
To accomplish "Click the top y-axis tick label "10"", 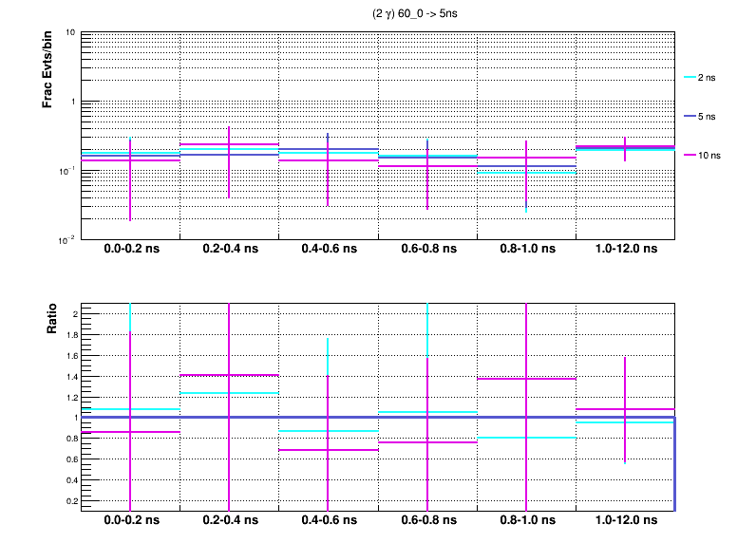I will pos(71,33).
